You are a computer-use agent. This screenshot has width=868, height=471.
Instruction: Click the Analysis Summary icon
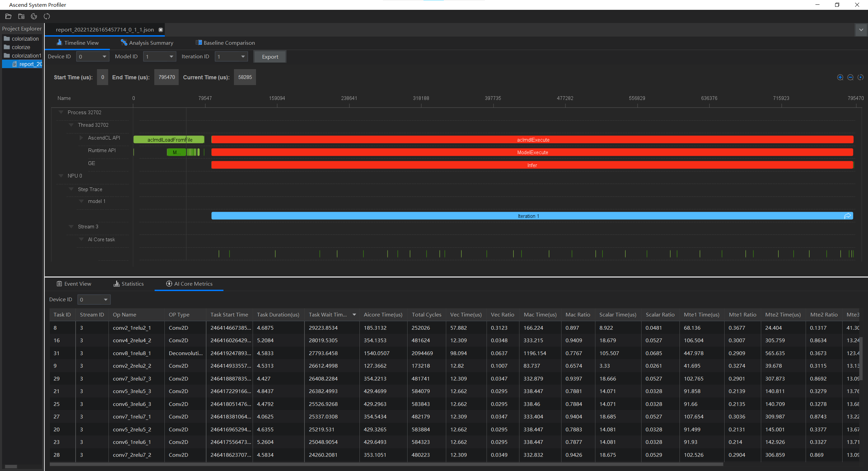click(124, 42)
